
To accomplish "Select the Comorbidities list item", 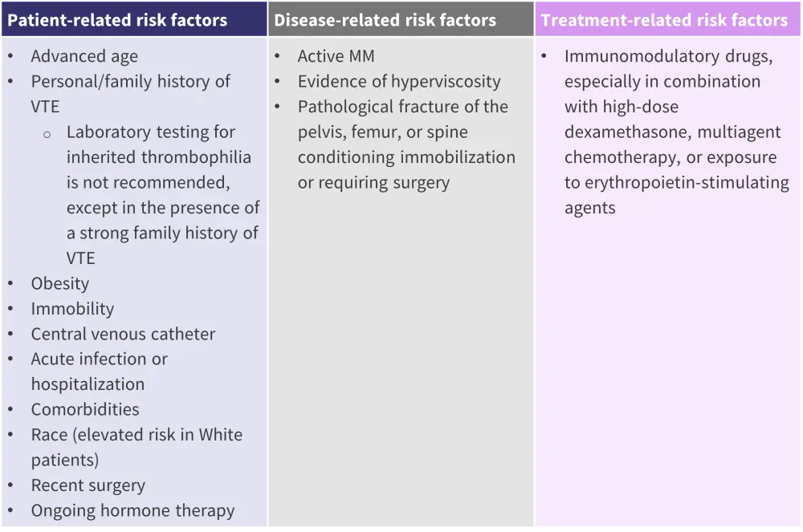I will pos(85,410).
